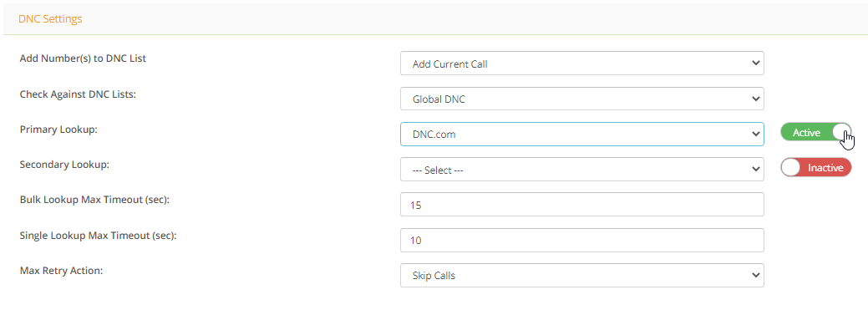This screenshot has width=868, height=310.
Task: Click the DNC Settings section header
Action: [50, 19]
